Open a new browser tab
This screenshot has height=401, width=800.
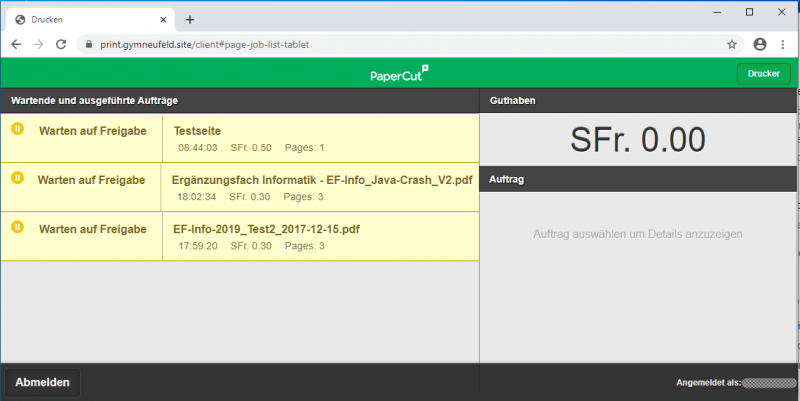[x=190, y=19]
